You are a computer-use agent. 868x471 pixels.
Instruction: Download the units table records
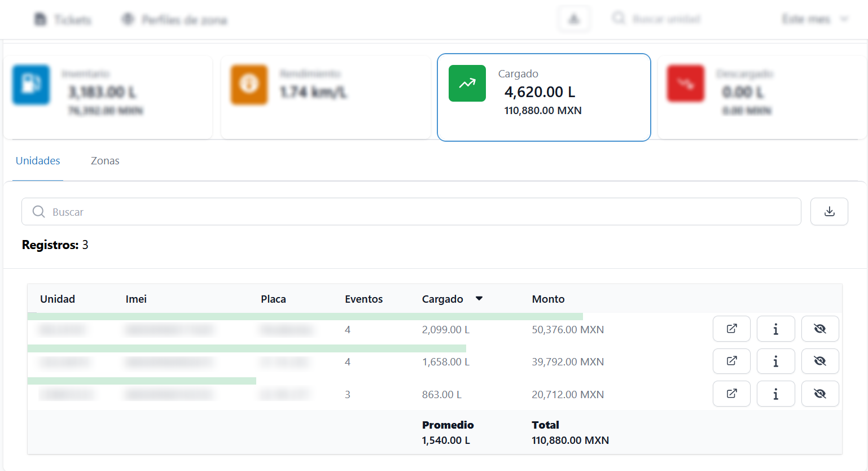828,212
